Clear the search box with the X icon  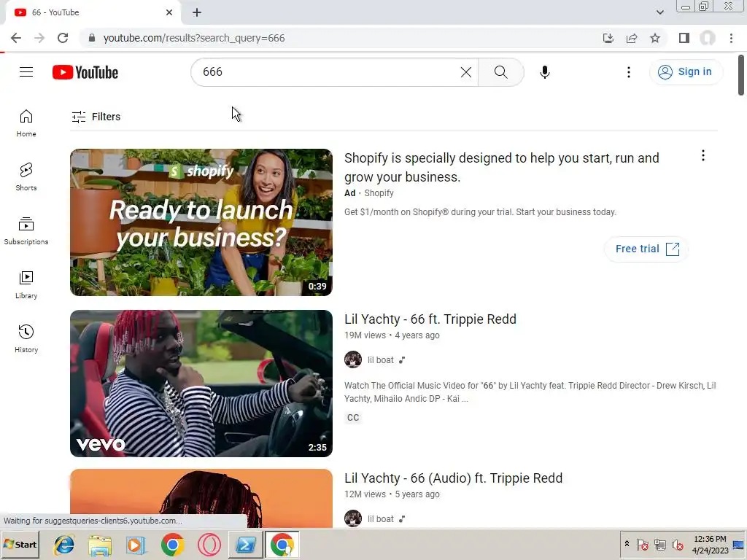pos(466,72)
